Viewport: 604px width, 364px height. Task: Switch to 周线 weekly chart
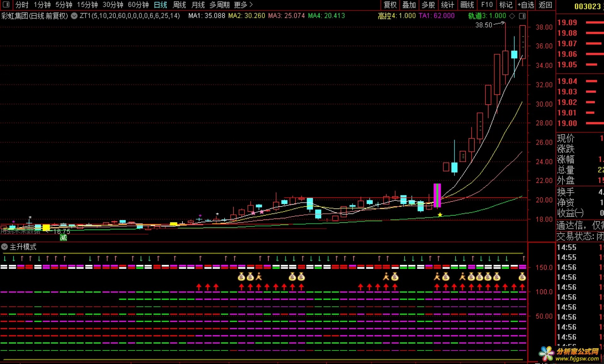pyautogui.click(x=179, y=5)
